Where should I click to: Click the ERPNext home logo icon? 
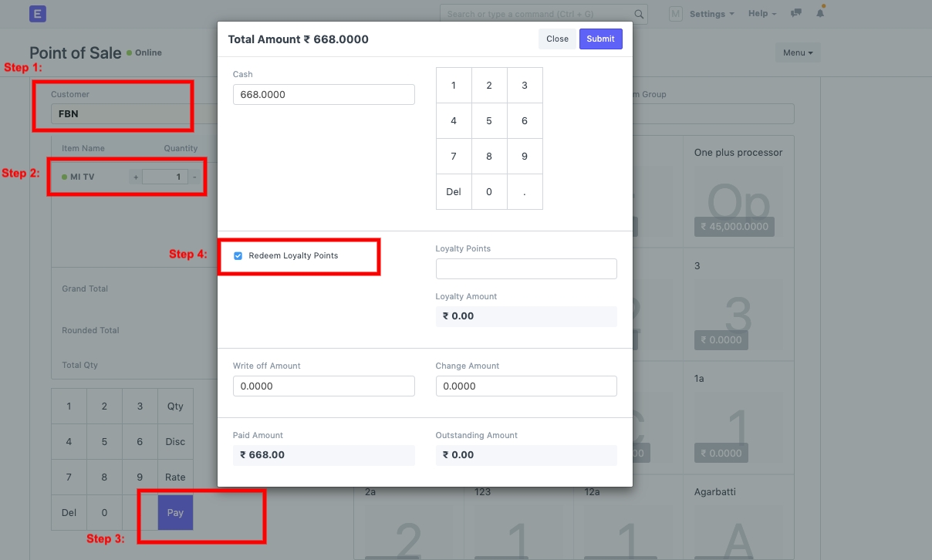pos(37,13)
